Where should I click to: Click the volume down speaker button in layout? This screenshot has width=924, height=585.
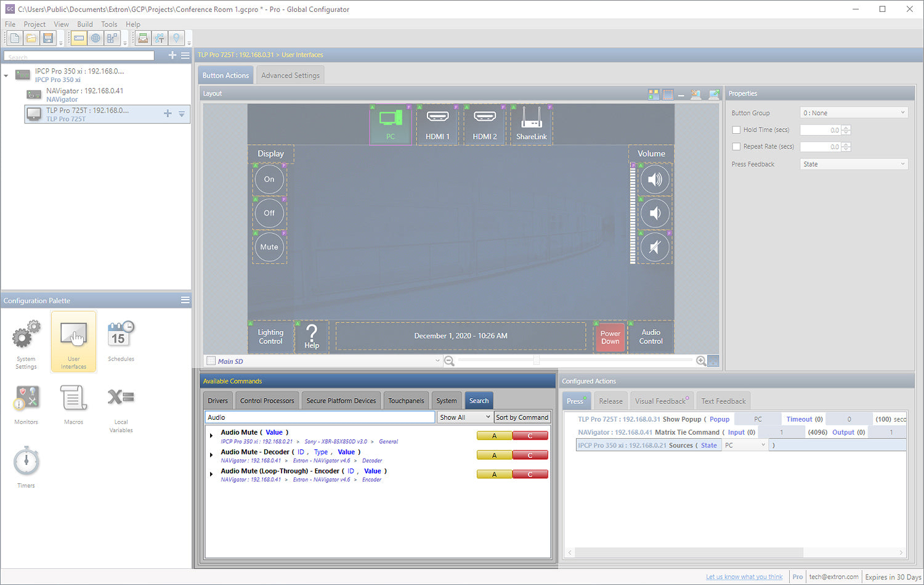click(655, 213)
